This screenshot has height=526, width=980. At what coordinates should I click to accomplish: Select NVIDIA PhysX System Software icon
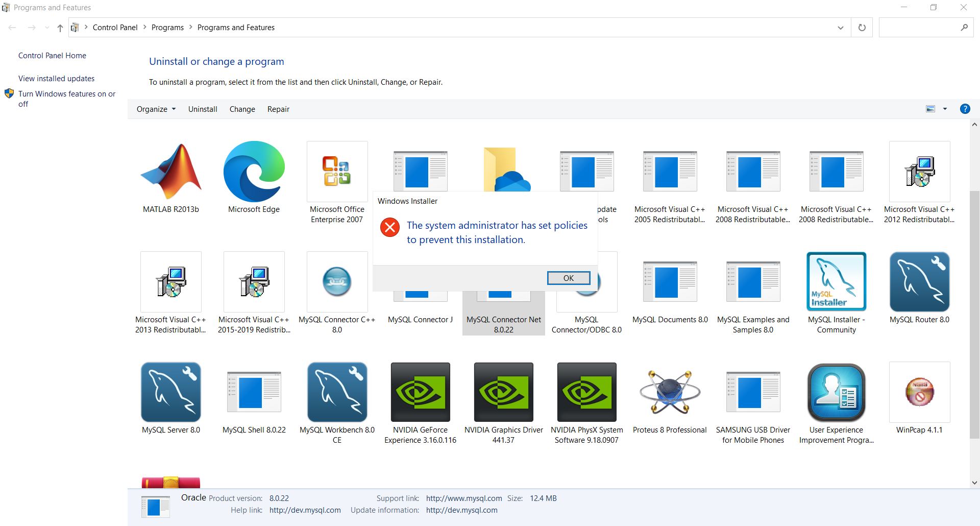[587, 392]
